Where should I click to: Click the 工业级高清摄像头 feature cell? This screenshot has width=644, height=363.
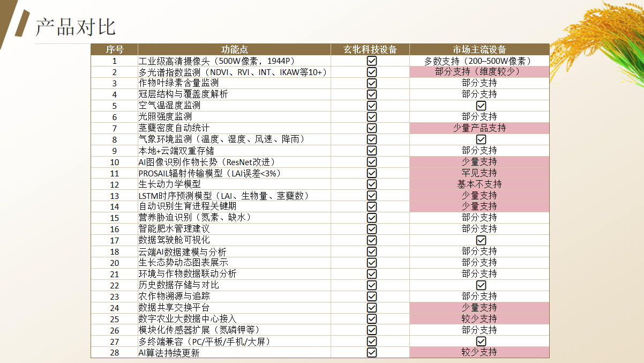[x=234, y=61]
